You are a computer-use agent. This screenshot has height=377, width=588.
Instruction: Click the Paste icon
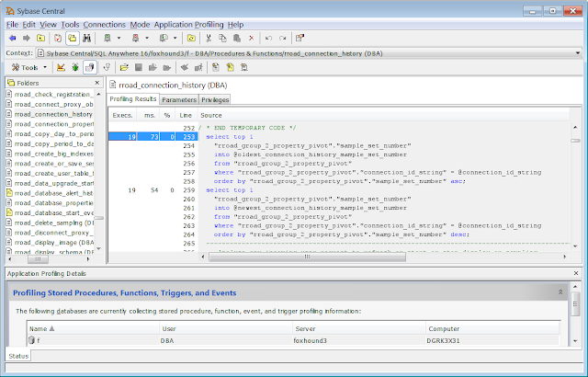pyautogui.click(x=237, y=38)
